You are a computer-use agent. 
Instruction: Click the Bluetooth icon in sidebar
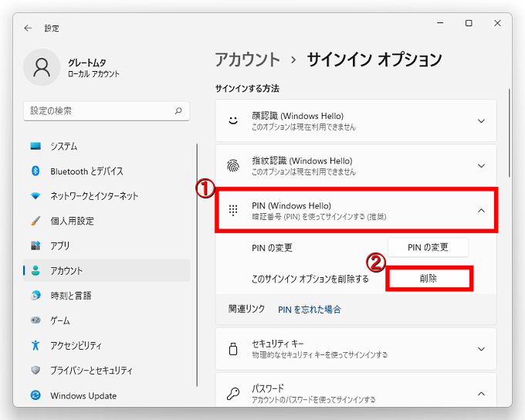[36, 171]
